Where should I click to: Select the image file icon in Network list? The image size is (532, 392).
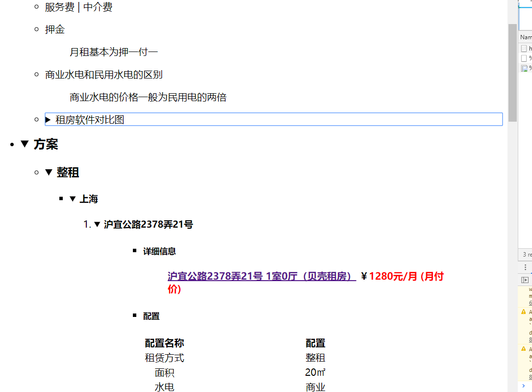(x=524, y=68)
